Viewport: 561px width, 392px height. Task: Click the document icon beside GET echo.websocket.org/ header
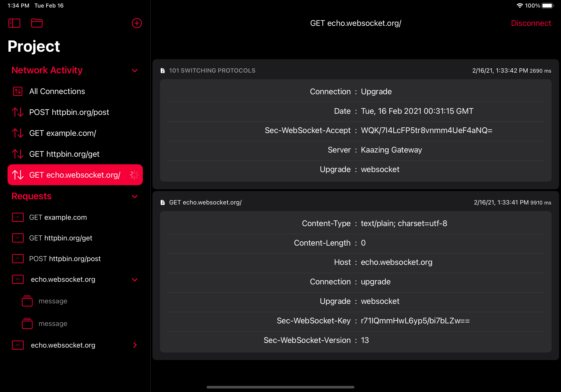[163, 202]
